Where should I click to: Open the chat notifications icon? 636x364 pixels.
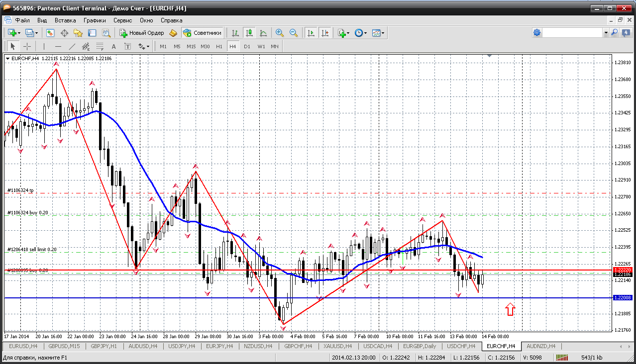coord(626,33)
